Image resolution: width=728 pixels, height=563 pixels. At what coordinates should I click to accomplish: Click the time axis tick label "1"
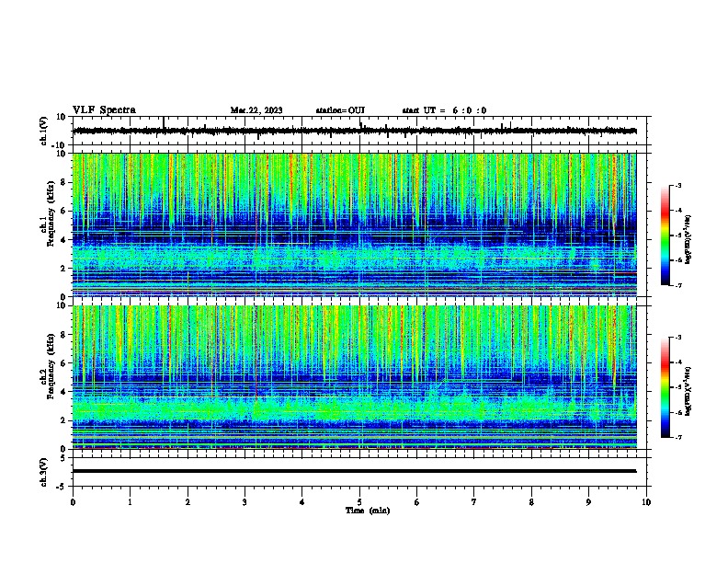click(131, 502)
